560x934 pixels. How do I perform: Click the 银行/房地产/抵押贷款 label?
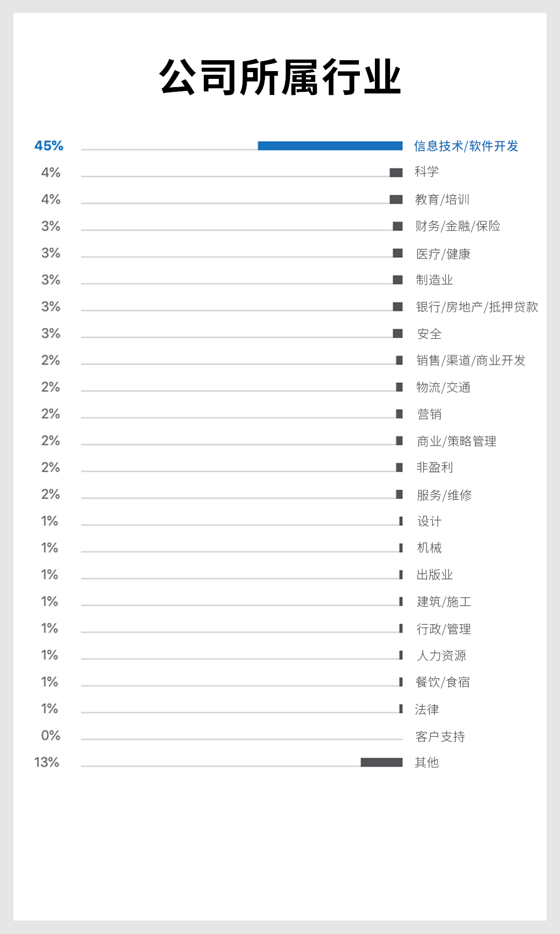coord(477,307)
